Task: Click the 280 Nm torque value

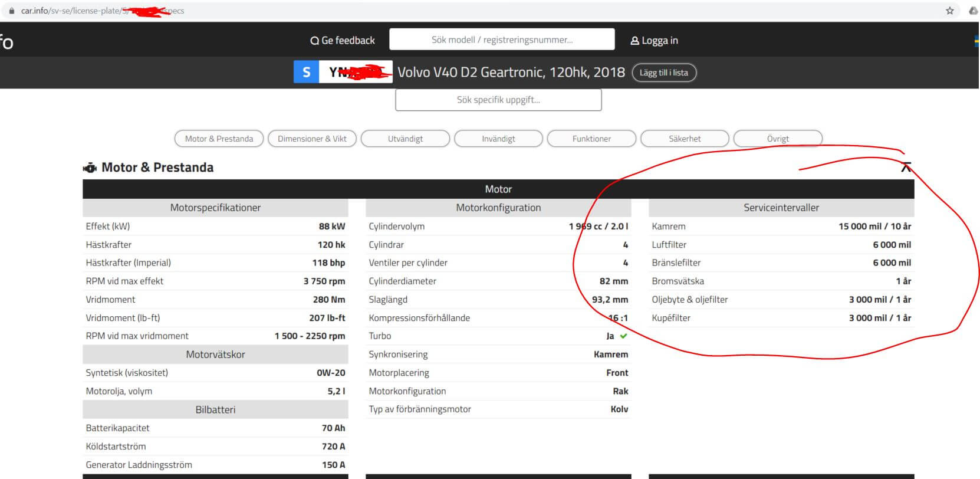Action: [x=329, y=300]
